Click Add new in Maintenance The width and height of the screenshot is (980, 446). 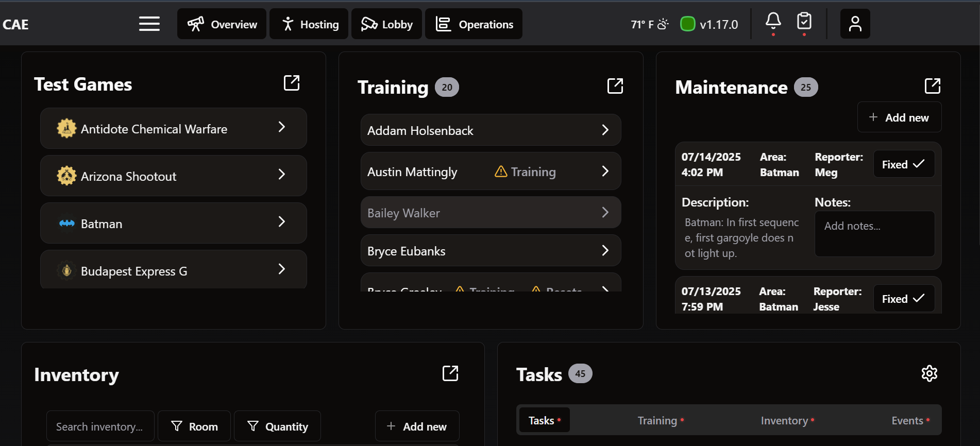pos(899,117)
